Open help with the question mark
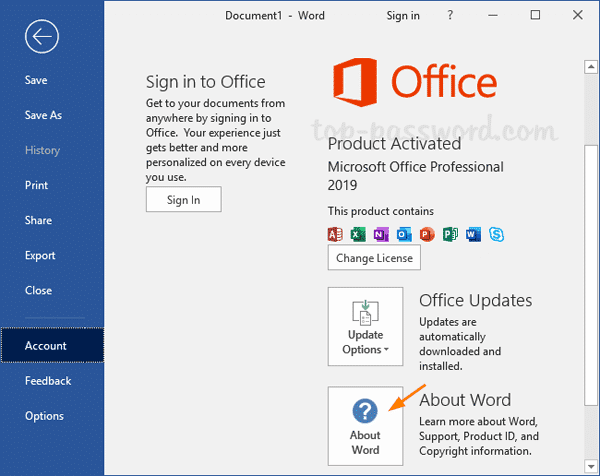Viewport: 600px width, 476px height. [x=450, y=15]
